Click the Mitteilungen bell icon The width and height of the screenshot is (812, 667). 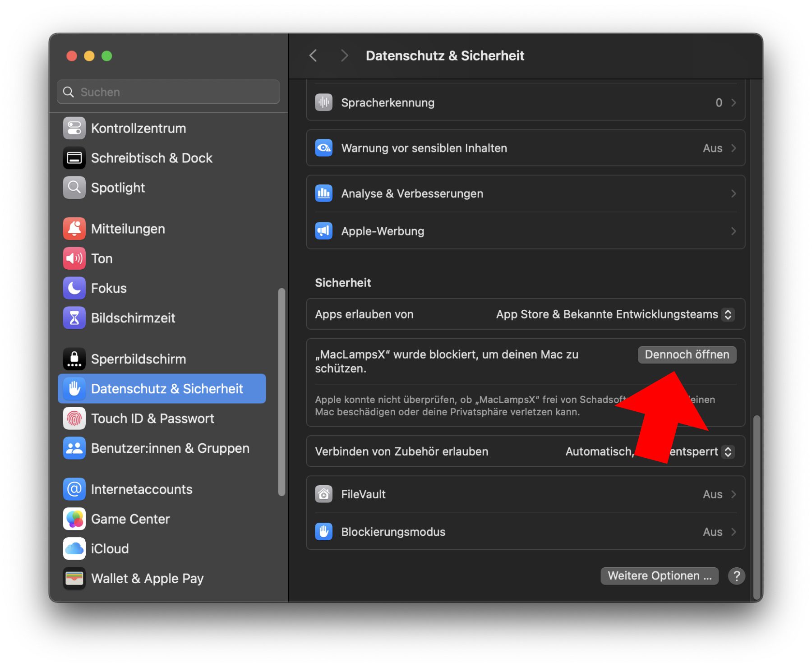(x=74, y=229)
